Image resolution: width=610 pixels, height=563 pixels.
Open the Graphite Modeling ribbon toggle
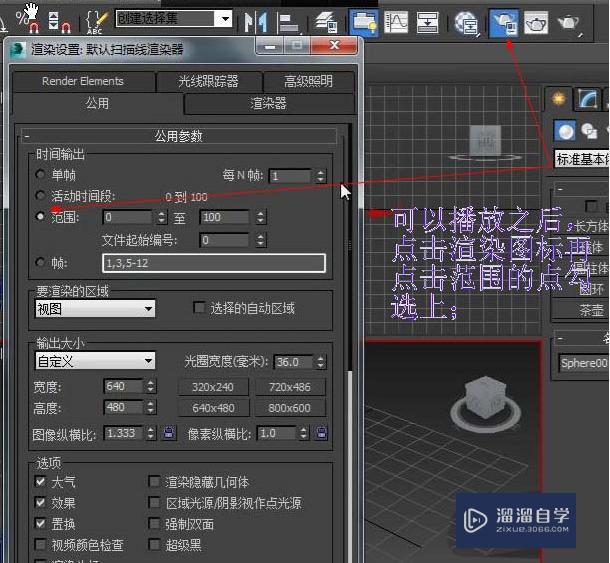363,23
